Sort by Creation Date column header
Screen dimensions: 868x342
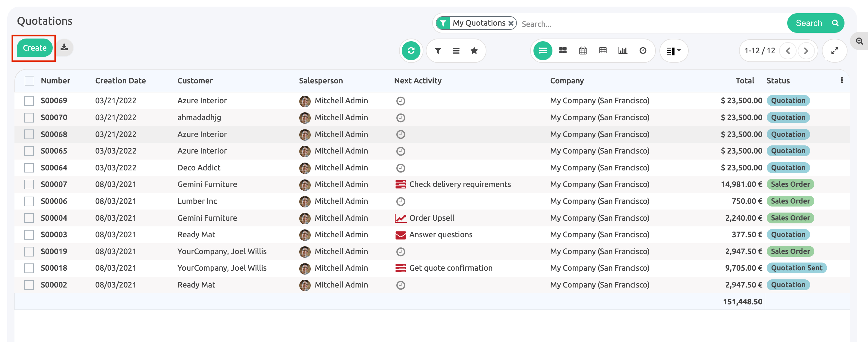tap(120, 81)
